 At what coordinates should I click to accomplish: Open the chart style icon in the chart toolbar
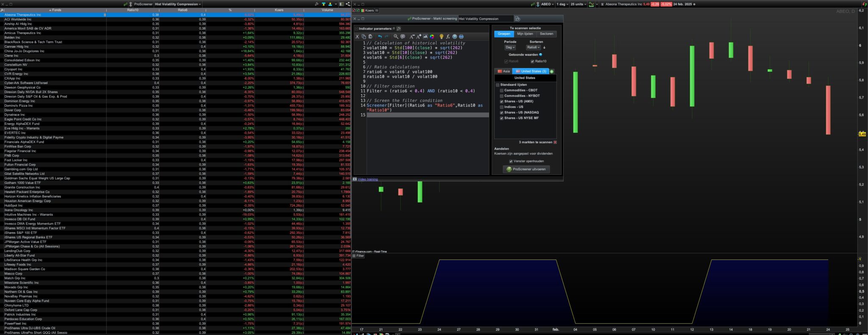591,4
